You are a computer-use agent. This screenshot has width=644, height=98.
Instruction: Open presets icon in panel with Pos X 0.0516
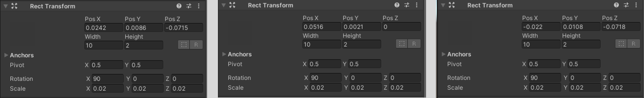(407, 5)
